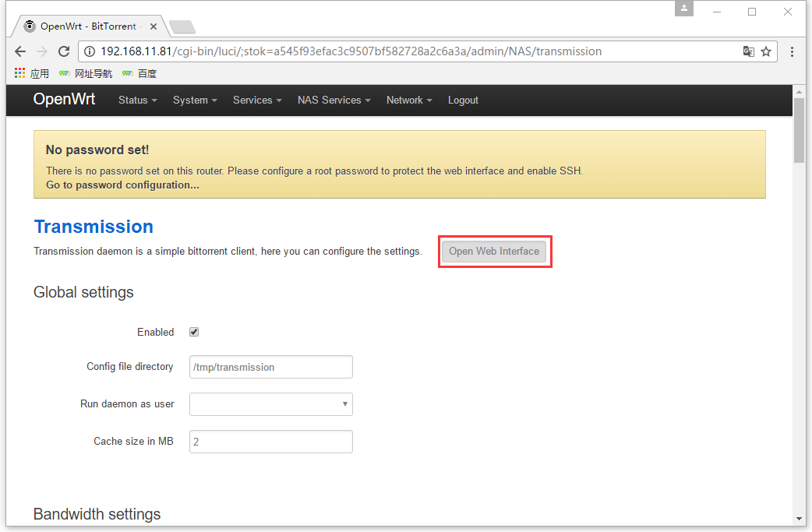This screenshot has height=532, width=812.
Task: Click the No password set! warning title
Action: [x=97, y=150]
